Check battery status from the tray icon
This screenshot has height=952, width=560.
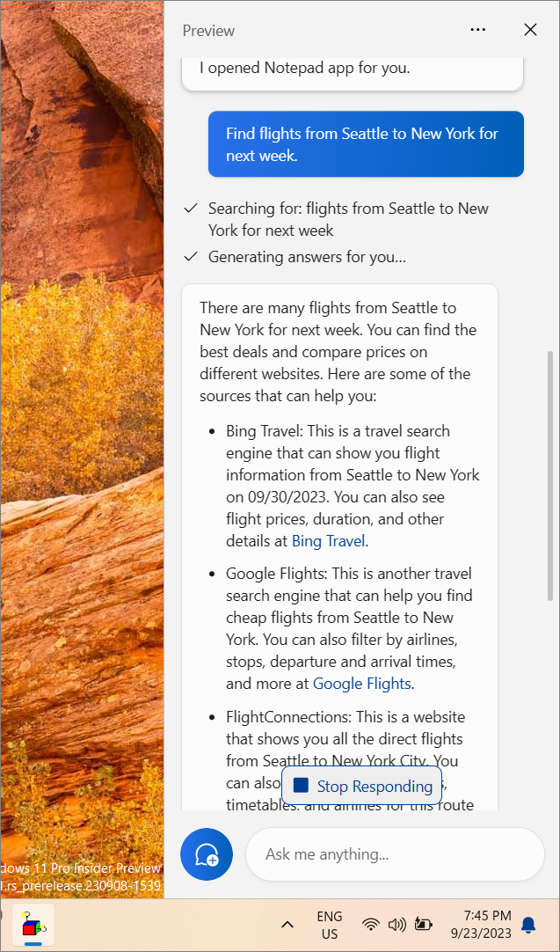pos(424,925)
